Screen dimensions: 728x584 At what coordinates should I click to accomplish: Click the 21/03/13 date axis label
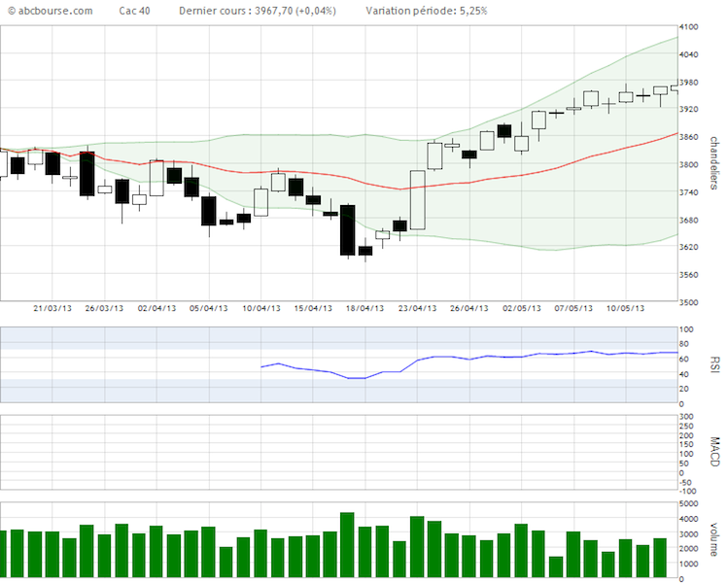52,308
